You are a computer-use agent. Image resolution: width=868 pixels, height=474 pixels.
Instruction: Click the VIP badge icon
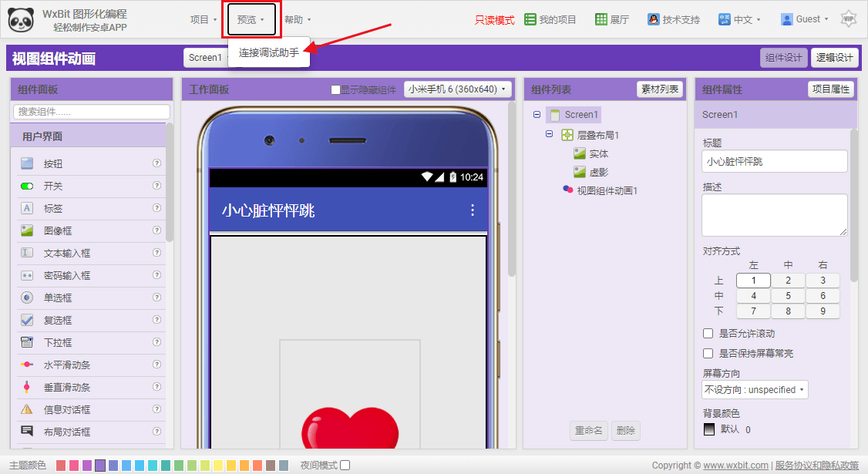(x=848, y=18)
